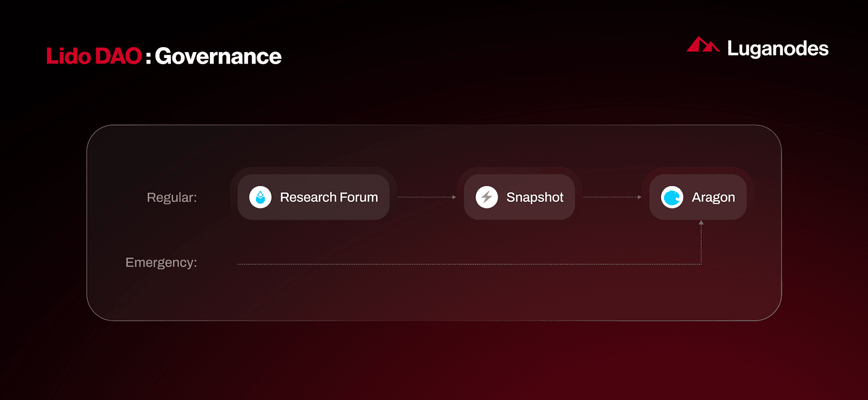Click the Aragon text label
This screenshot has width=868, height=400.
pyautogui.click(x=713, y=198)
